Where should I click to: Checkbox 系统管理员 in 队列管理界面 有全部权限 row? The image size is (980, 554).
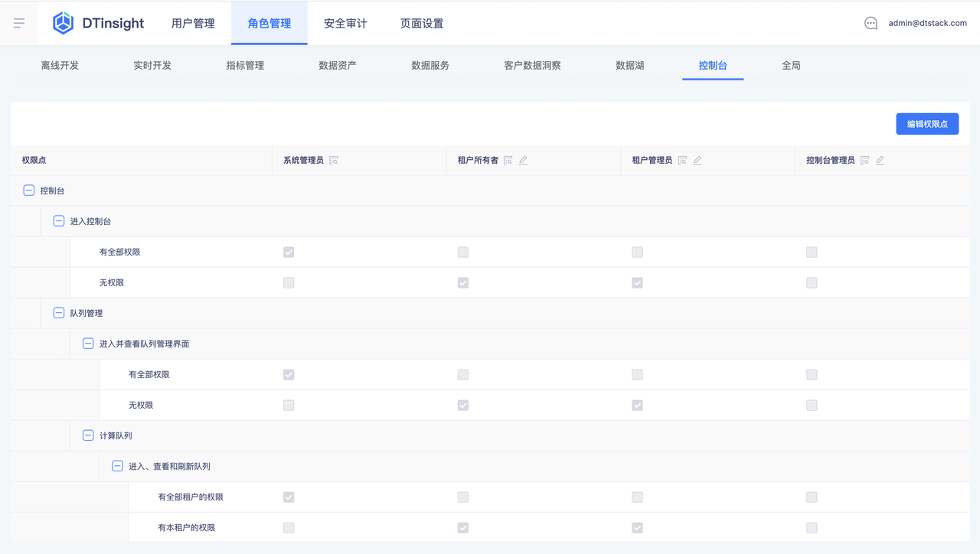[x=289, y=374]
